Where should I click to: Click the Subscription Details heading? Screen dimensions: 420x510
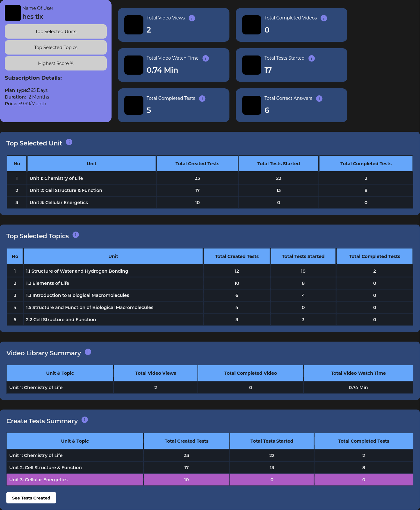tap(33, 78)
